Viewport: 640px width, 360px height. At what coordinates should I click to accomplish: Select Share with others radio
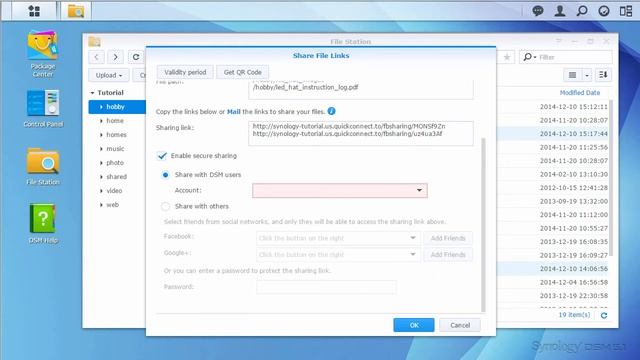pyautogui.click(x=165, y=207)
